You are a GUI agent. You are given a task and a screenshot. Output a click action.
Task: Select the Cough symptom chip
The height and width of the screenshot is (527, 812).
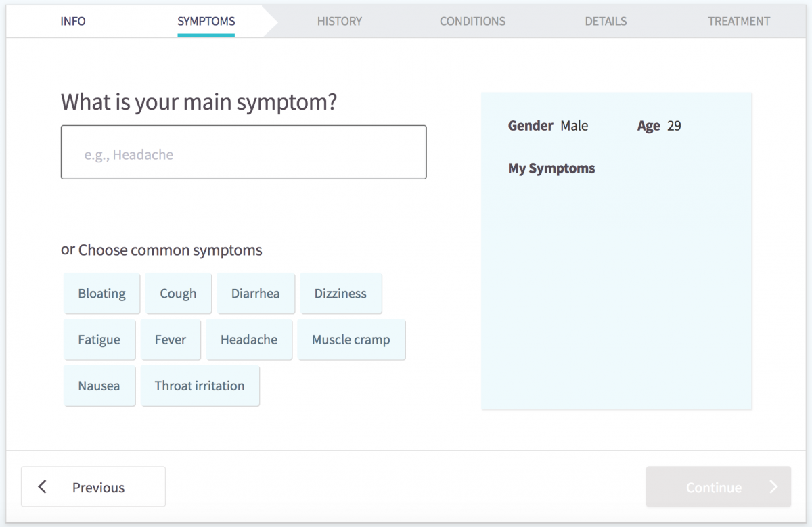click(179, 294)
